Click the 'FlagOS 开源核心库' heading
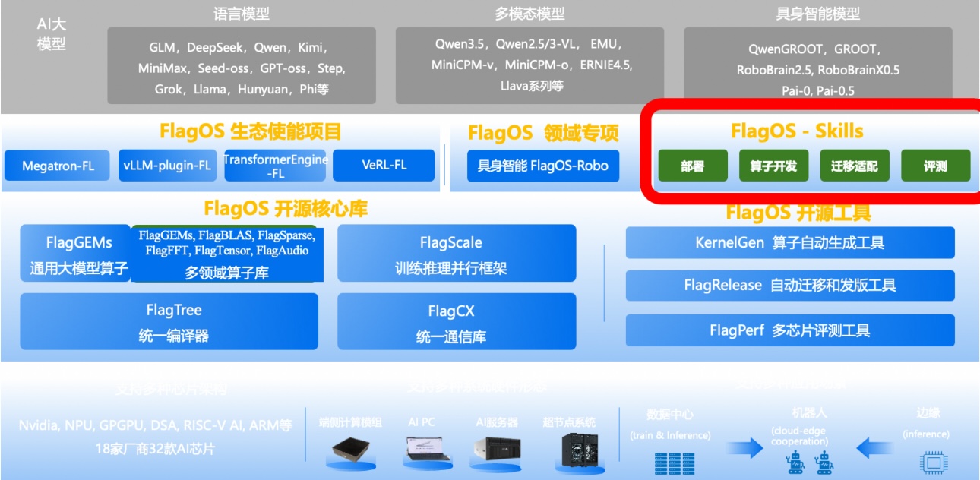 click(x=286, y=208)
